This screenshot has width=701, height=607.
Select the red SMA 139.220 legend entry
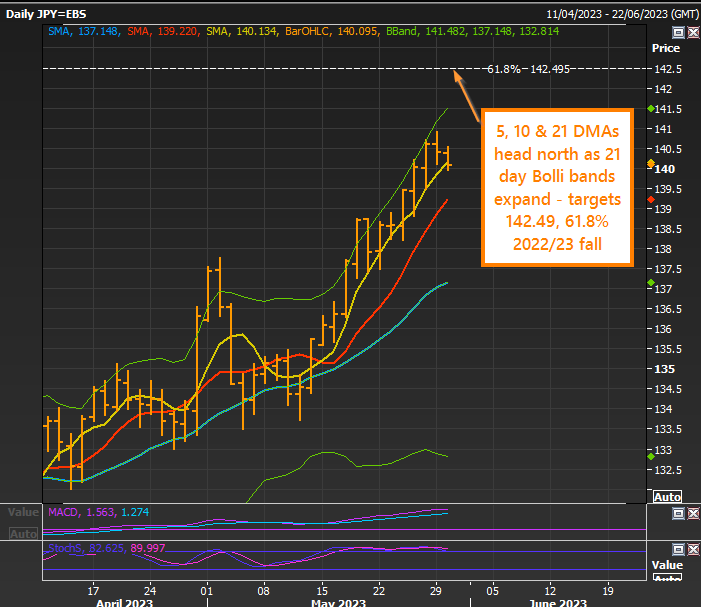(x=162, y=31)
